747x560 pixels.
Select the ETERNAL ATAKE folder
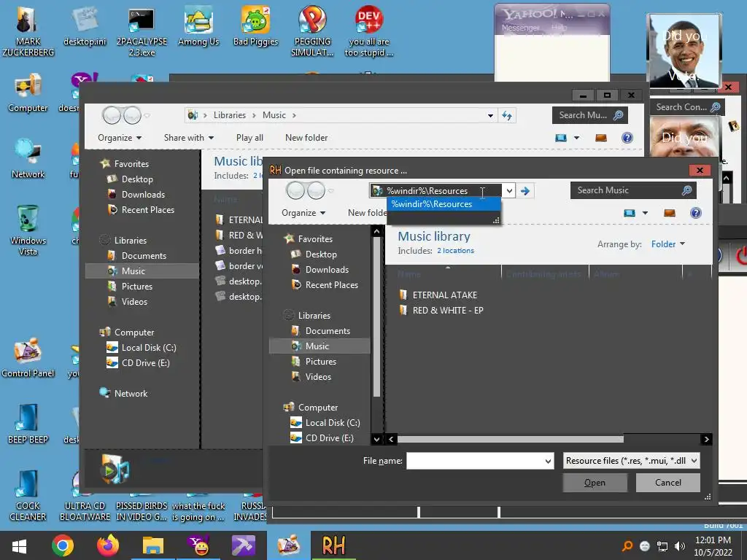click(x=444, y=295)
